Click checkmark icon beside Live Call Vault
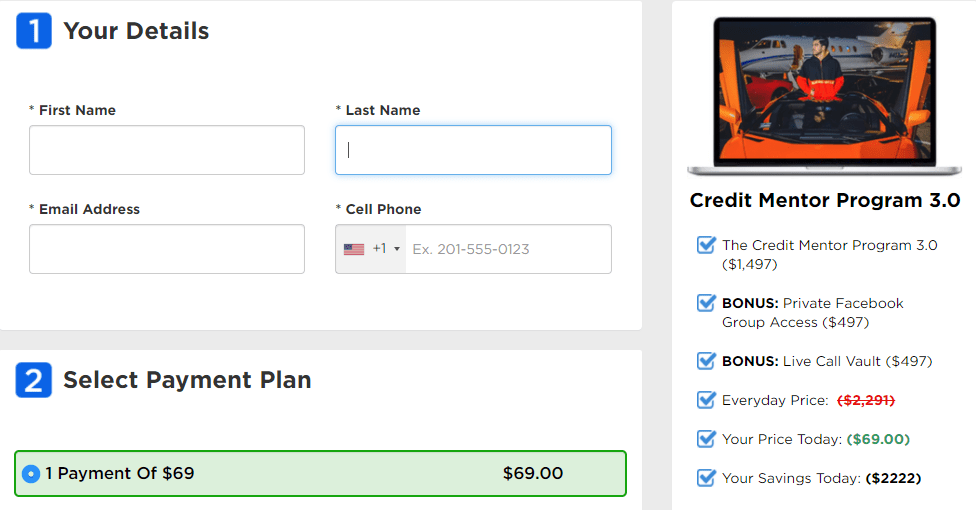This screenshot has height=510, width=976. coord(706,361)
